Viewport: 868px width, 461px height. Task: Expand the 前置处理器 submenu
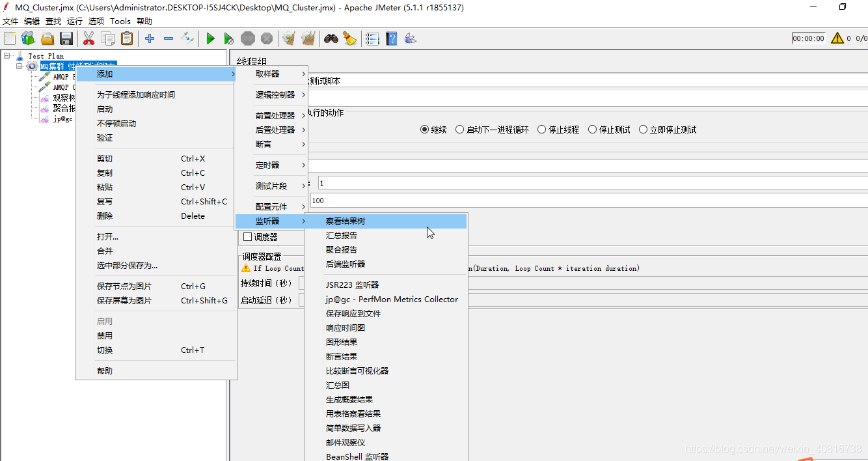[x=271, y=116]
